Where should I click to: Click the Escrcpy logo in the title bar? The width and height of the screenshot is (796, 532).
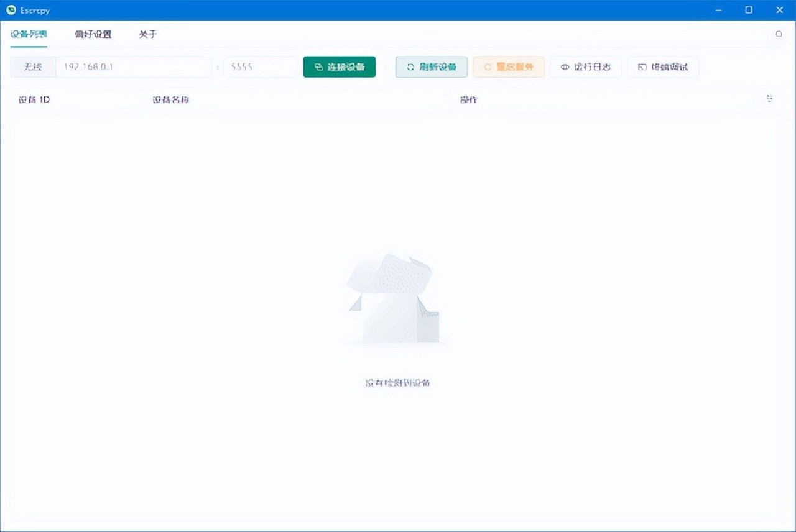click(x=11, y=10)
